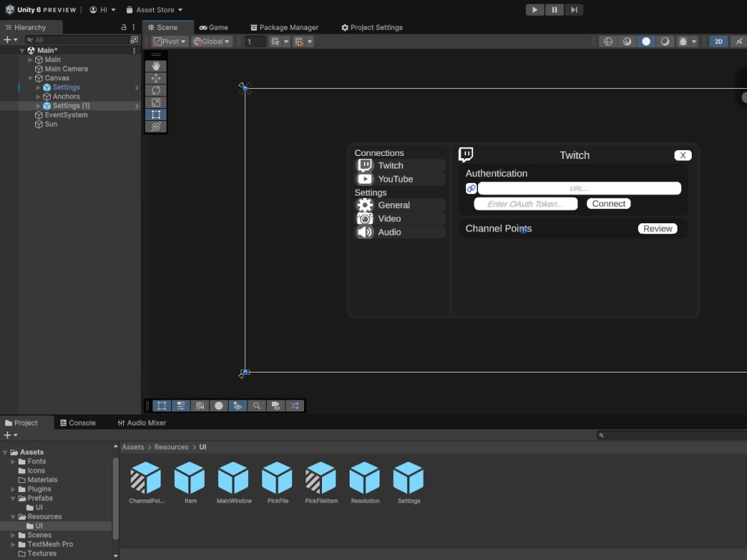Select the Move tool
The image size is (747, 560).
[156, 78]
